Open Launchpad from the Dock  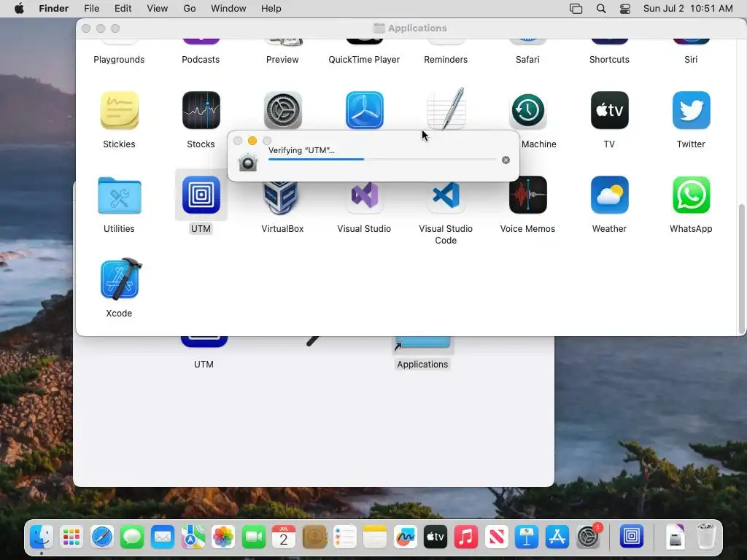click(71, 537)
